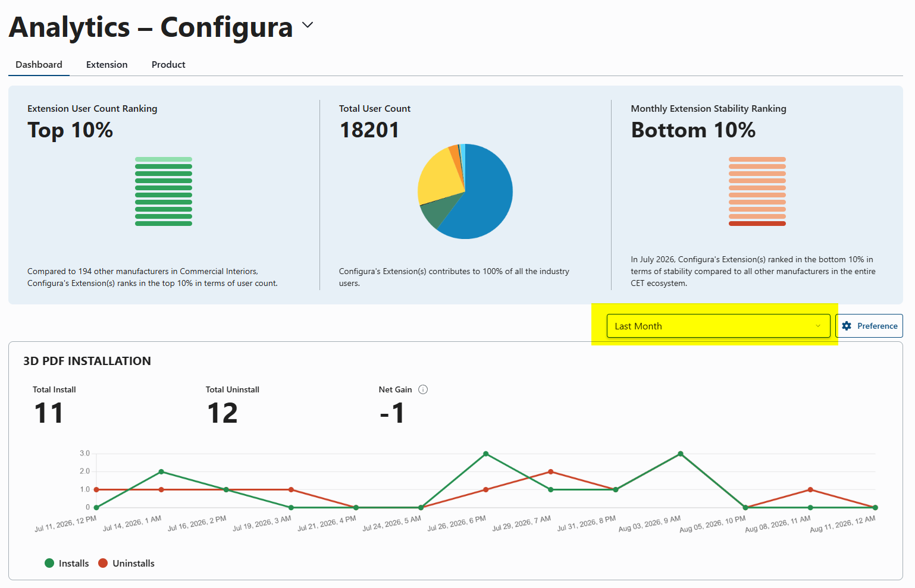Click the dropdown arrow in Last Month

click(817, 326)
